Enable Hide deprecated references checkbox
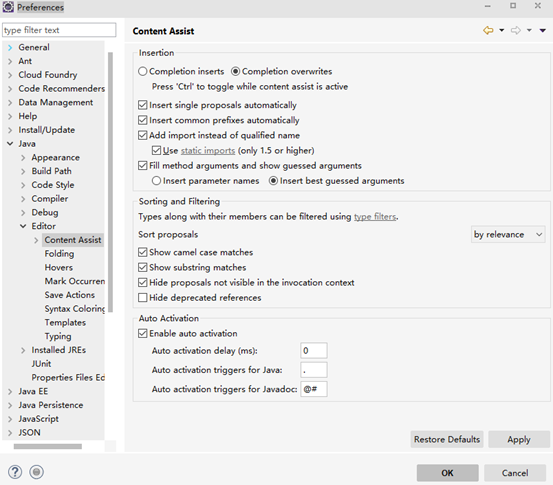 142,298
